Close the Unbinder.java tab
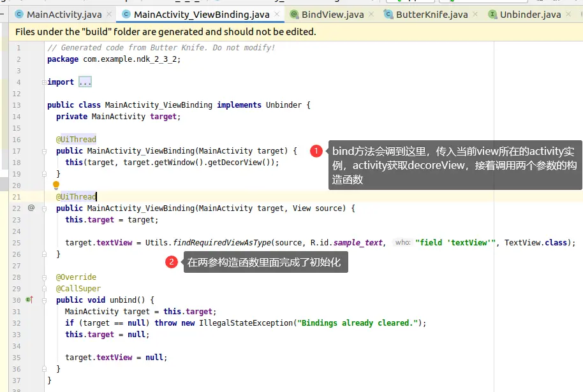This screenshot has width=583, height=392. (568, 14)
